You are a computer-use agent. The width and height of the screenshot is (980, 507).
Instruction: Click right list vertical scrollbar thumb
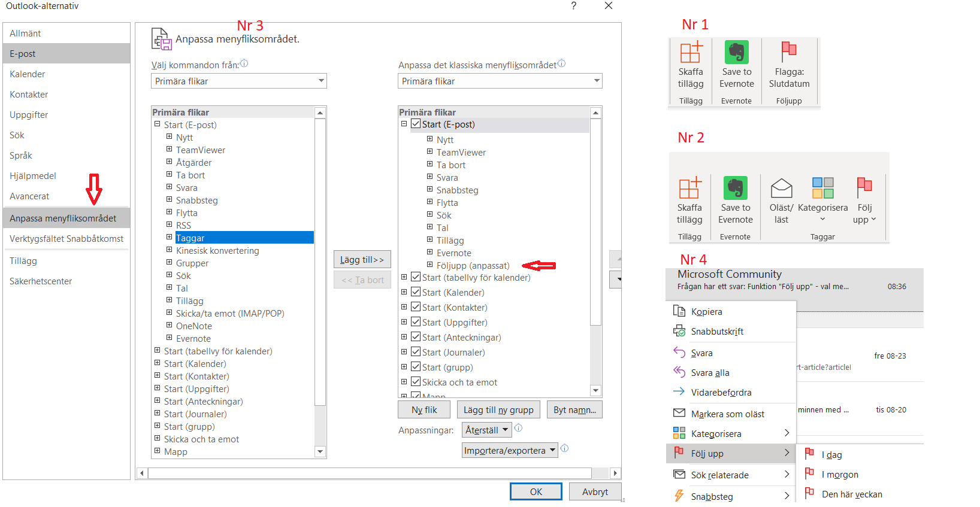pyautogui.click(x=595, y=221)
